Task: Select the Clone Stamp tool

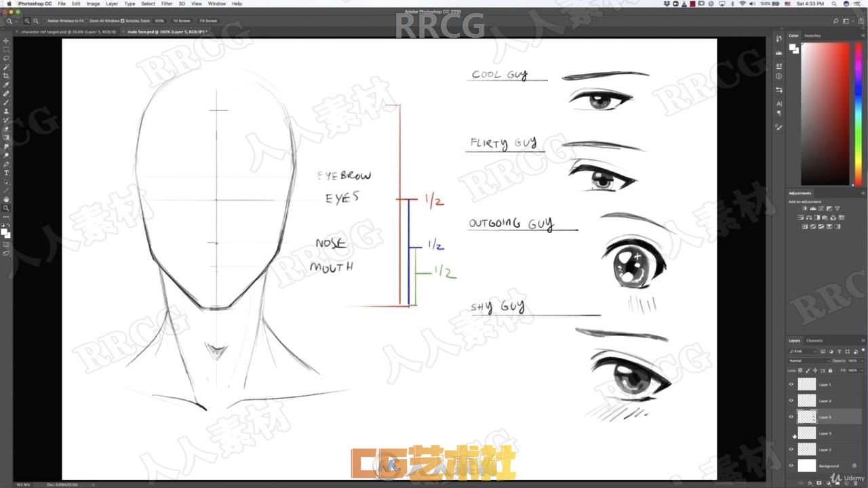Action: pos(7,111)
